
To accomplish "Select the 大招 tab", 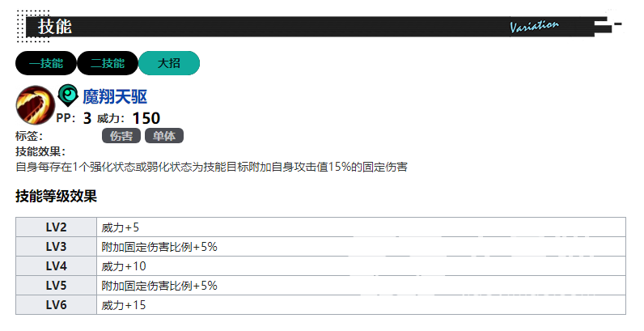I will (168, 63).
